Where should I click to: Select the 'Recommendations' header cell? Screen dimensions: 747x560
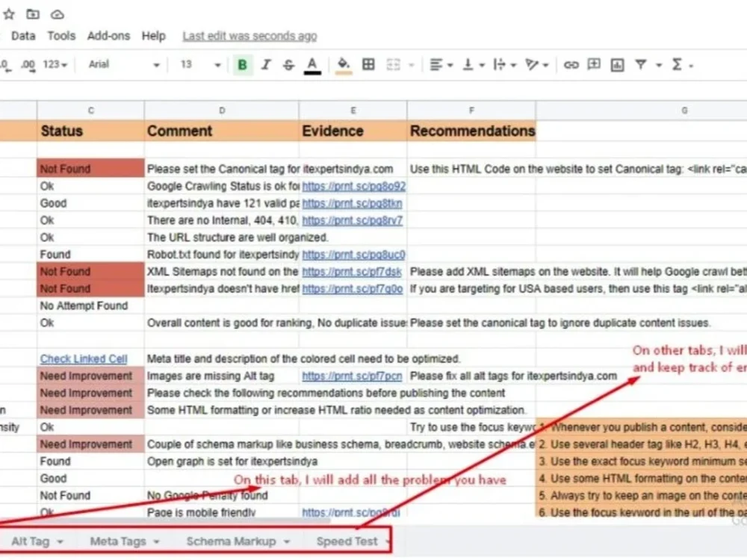[x=471, y=131]
